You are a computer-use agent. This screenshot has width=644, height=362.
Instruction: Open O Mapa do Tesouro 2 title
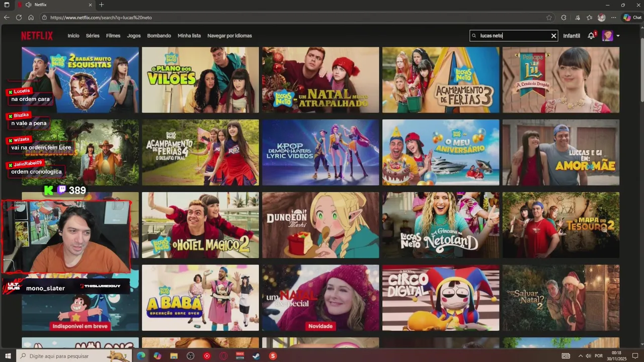[x=561, y=225]
